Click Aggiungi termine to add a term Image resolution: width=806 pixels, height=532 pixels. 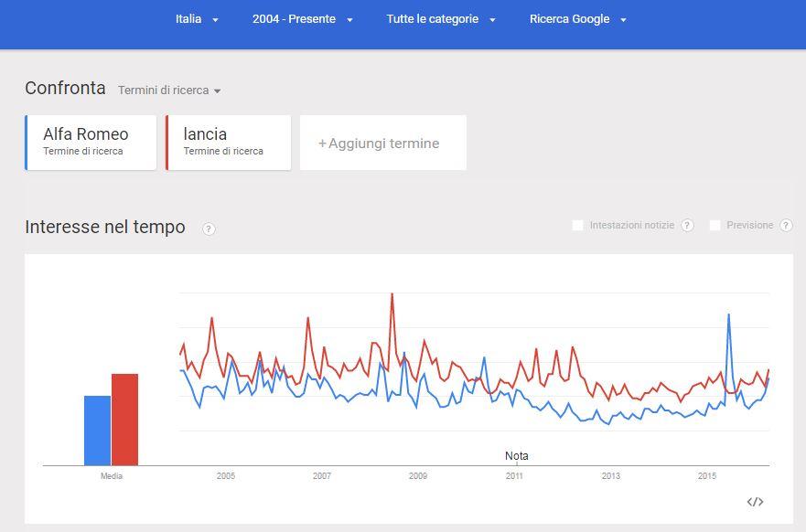pyautogui.click(x=383, y=143)
